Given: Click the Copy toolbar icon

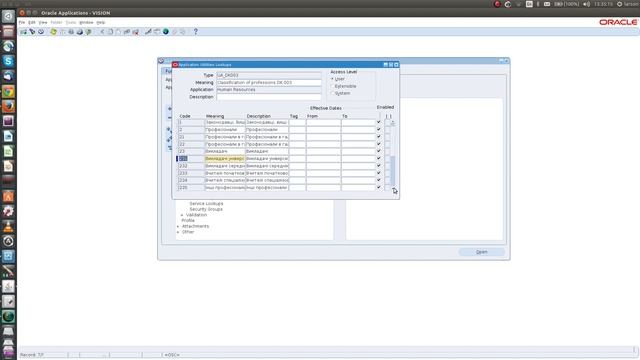Looking at the screenshot, I should (x=110, y=31).
